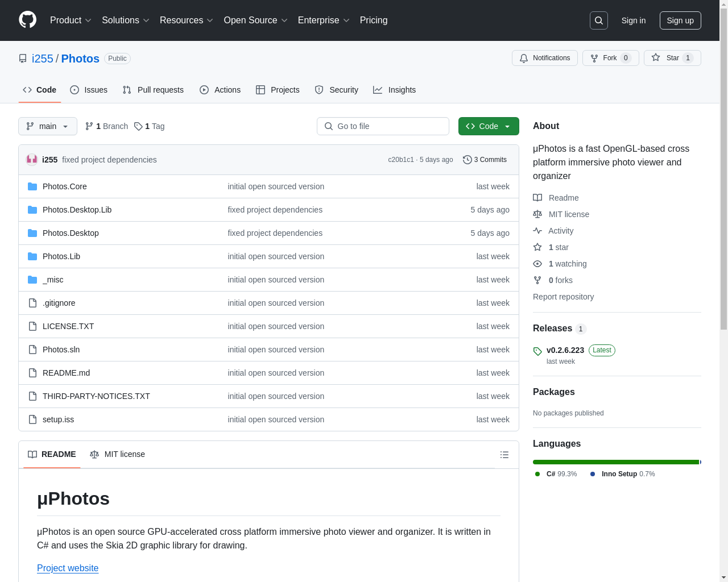
Task: Open the green Code dropdown
Action: point(489,126)
